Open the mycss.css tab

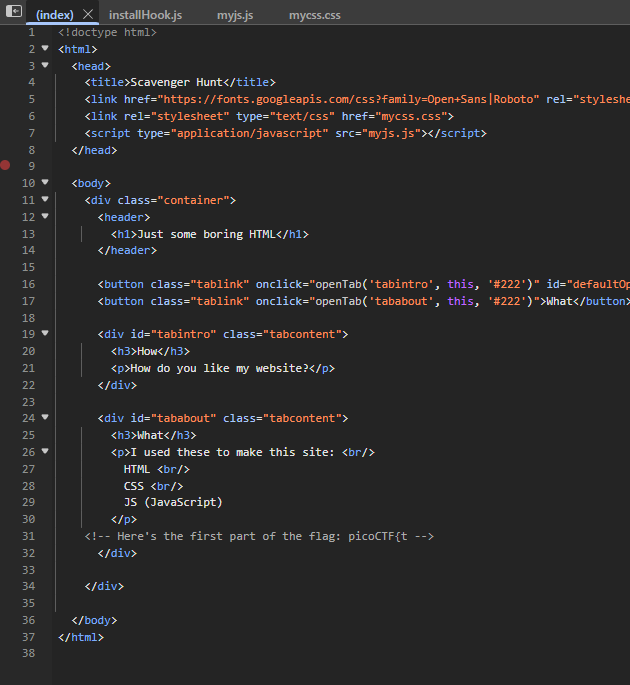pos(315,15)
